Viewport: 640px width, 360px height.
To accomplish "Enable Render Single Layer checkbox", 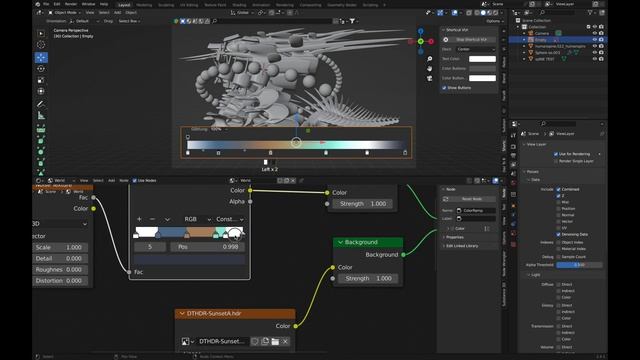I will pyautogui.click(x=556, y=161).
